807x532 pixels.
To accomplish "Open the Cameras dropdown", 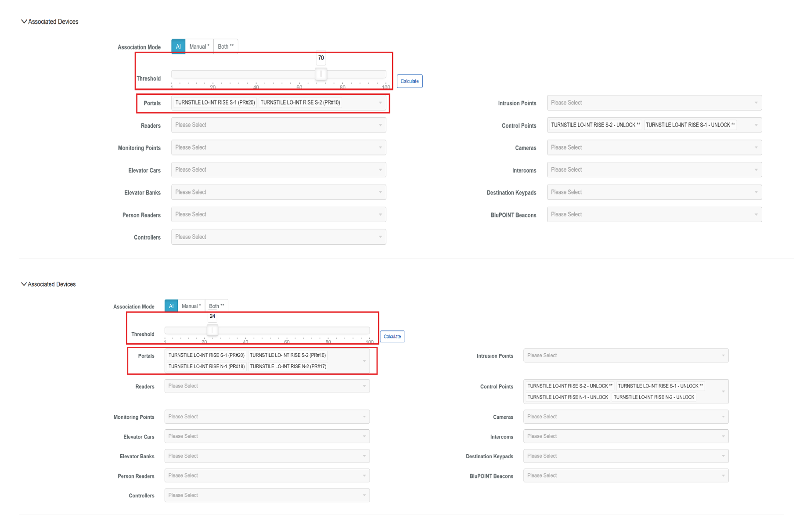I will 654,147.
